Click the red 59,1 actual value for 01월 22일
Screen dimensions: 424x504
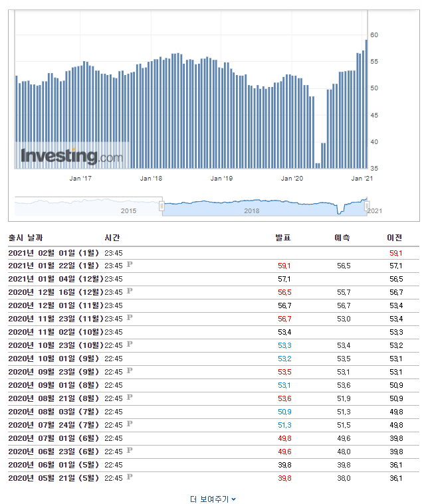[284, 266]
